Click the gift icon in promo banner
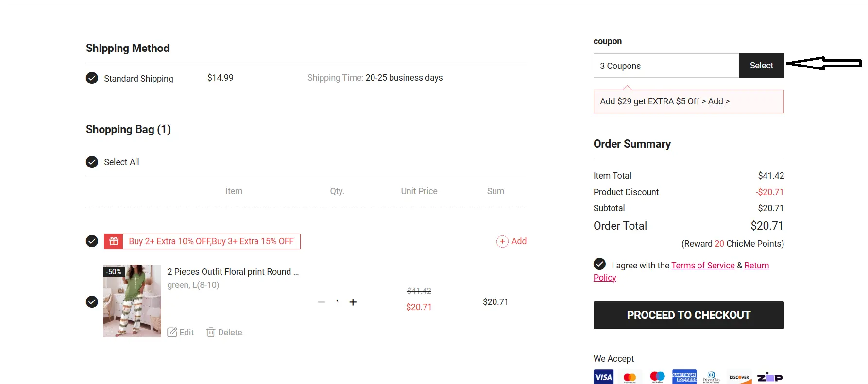 tap(114, 241)
